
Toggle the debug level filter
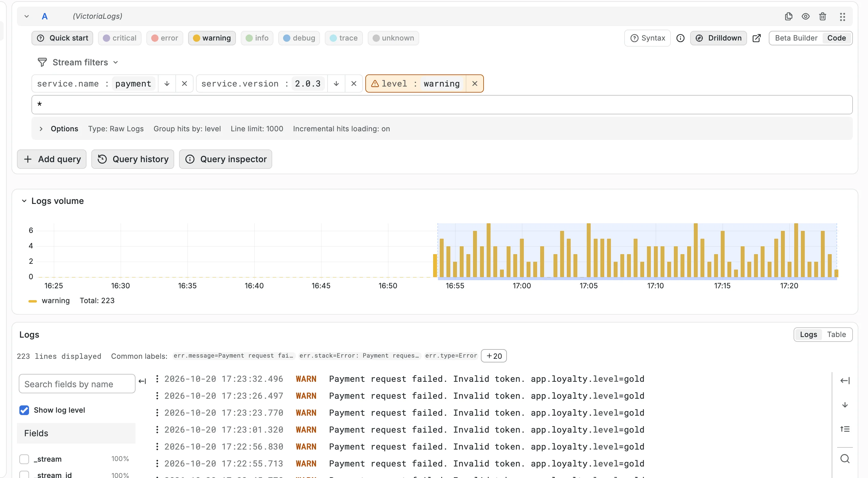[299, 38]
